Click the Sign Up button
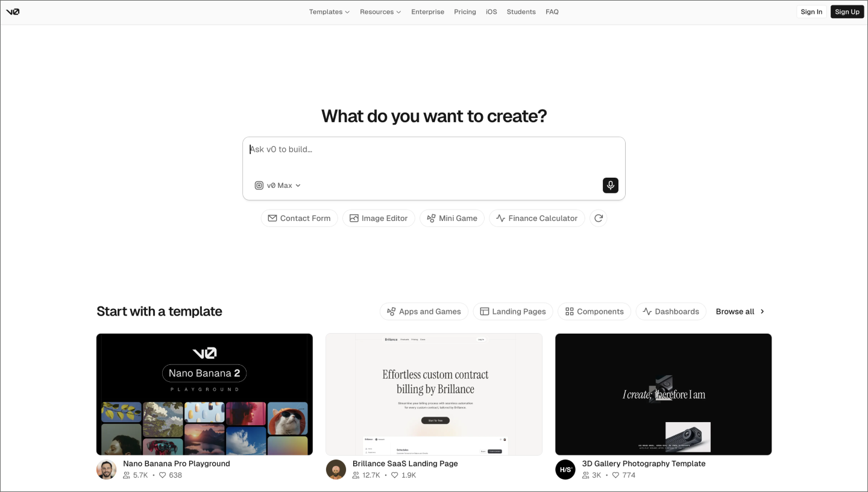Viewport: 868px width, 492px height. pyautogui.click(x=847, y=11)
